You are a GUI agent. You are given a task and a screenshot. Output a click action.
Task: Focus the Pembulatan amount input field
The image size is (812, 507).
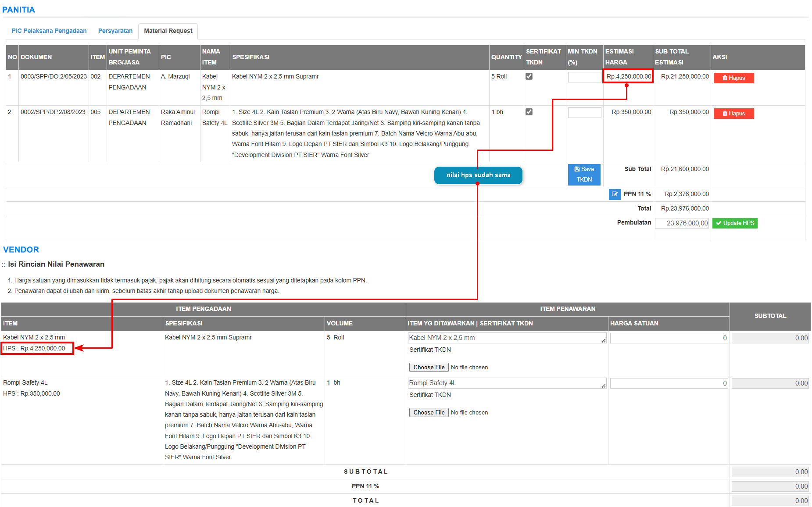(682, 223)
